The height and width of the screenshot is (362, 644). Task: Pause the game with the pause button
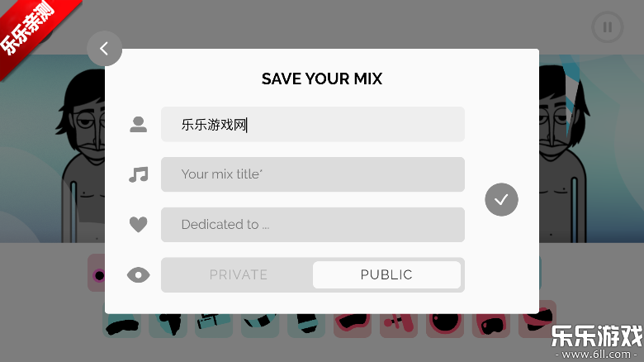tap(608, 27)
